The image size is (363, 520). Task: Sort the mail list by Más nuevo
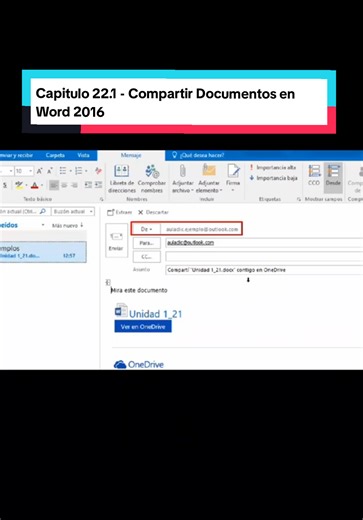pos(67,225)
